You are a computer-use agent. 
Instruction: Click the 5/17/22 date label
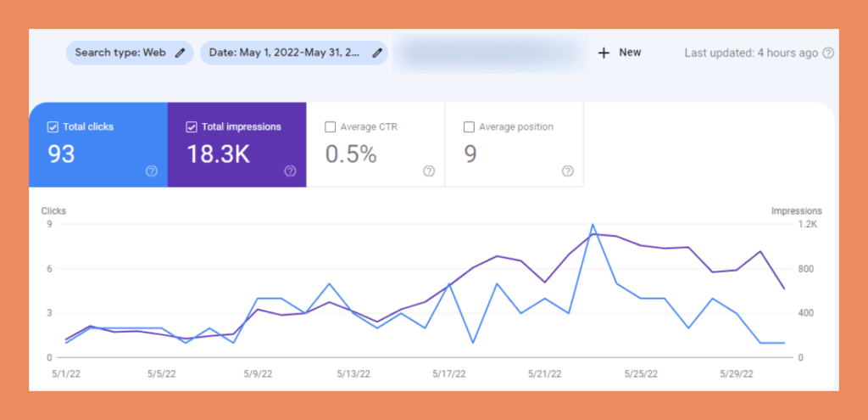click(449, 374)
